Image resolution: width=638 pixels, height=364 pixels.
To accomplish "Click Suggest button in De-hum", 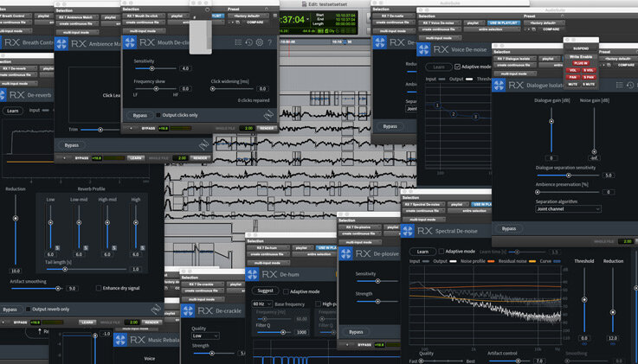I will (265, 291).
